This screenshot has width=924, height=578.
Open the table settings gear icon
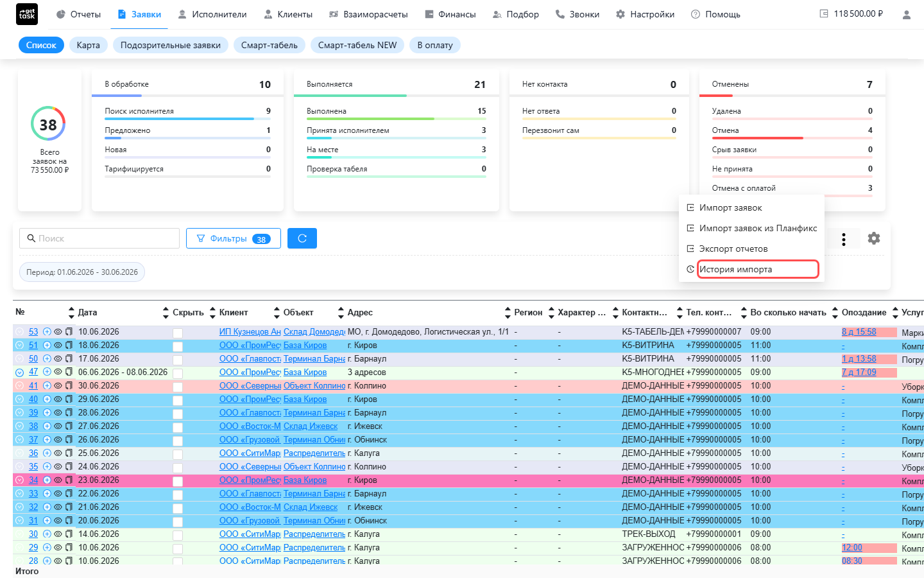point(874,238)
